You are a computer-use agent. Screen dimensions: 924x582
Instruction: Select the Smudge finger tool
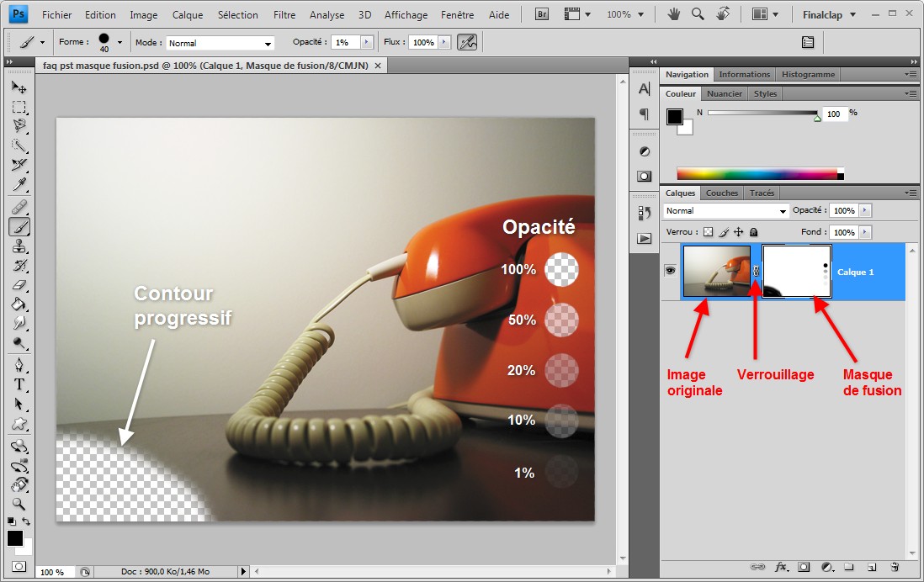(19, 324)
